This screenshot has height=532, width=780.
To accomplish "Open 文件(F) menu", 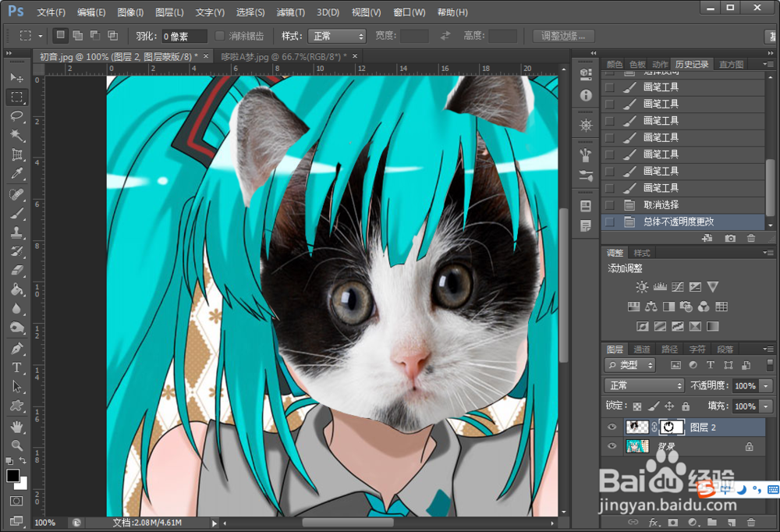I will 51,12.
